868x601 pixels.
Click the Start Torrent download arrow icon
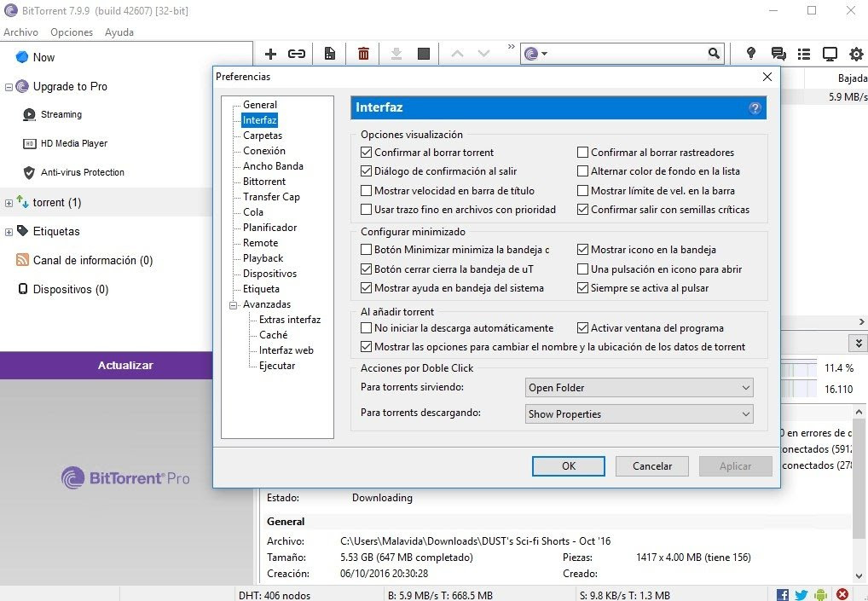point(396,54)
